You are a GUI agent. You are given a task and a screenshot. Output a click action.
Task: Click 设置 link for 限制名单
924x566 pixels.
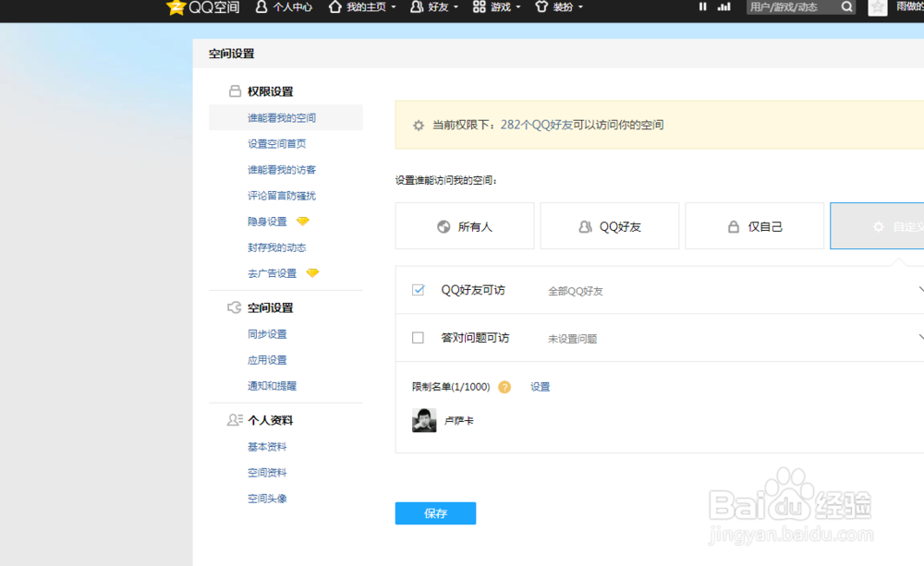(540, 387)
